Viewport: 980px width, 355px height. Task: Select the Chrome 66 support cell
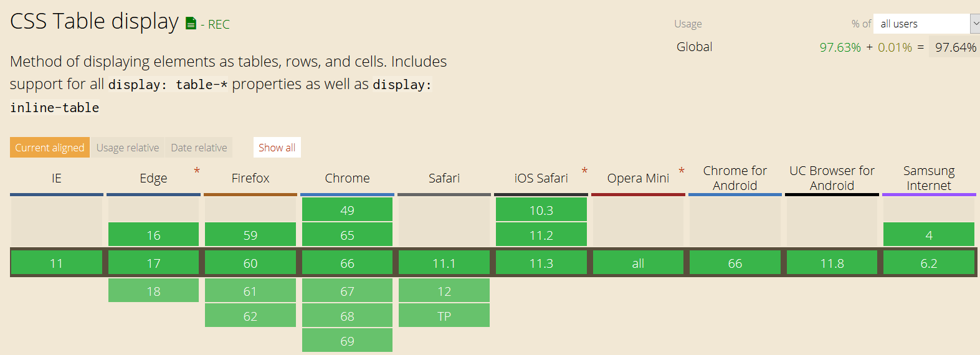click(x=347, y=263)
